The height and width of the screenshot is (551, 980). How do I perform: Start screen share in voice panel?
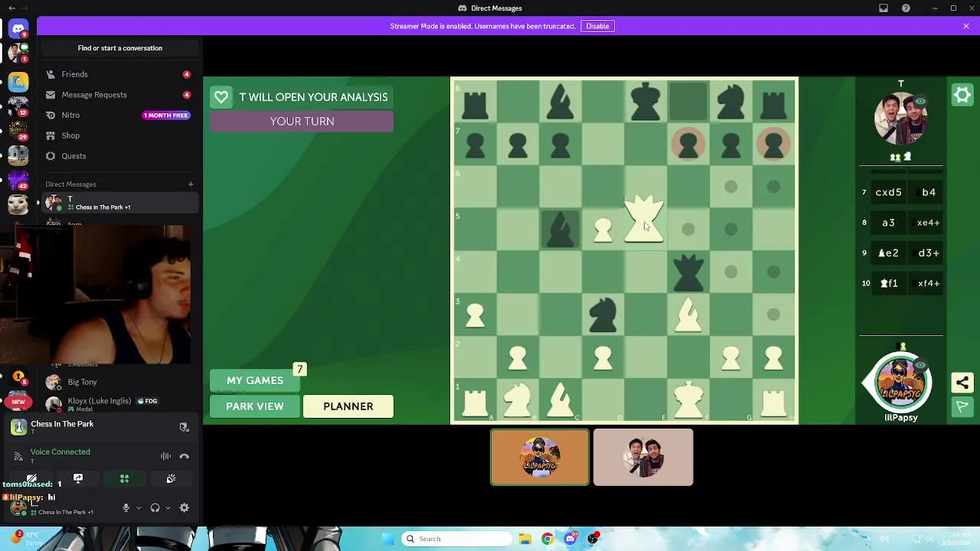point(78,478)
